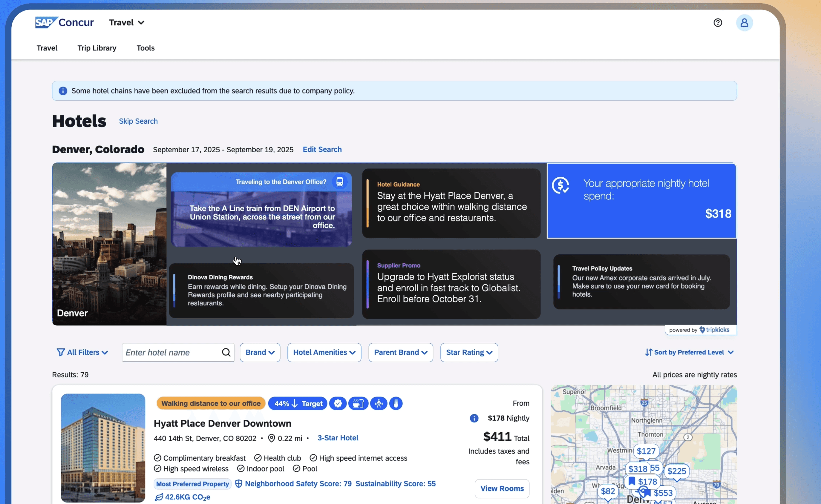Click the fitness gym badge icon

pyautogui.click(x=379, y=404)
